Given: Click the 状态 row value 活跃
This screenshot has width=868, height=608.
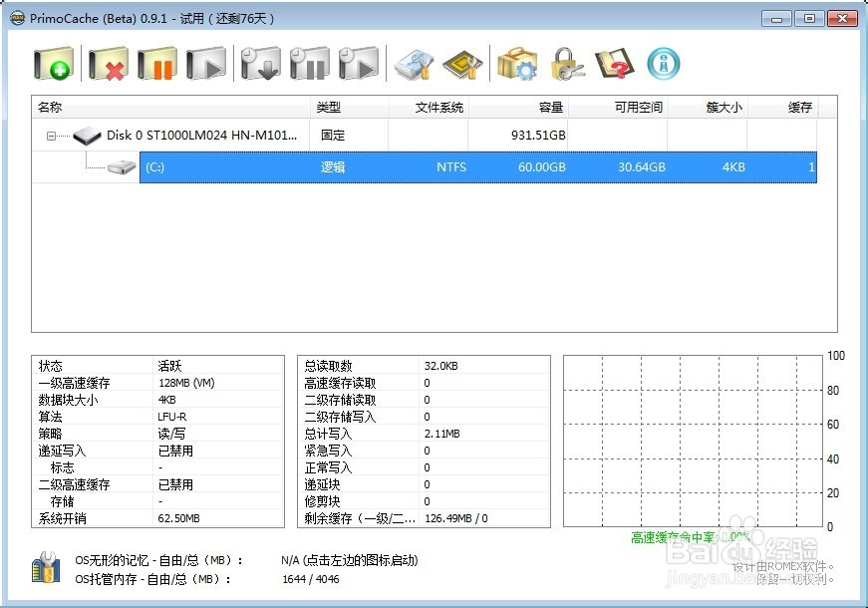Looking at the screenshot, I should pyautogui.click(x=169, y=366).
